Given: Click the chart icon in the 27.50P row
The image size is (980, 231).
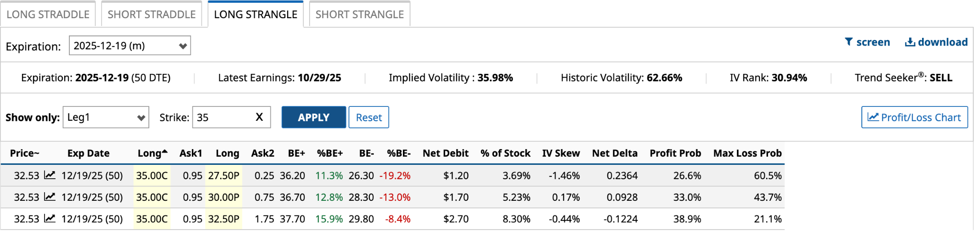Looking at the screenshot, I should click(50, 175).
